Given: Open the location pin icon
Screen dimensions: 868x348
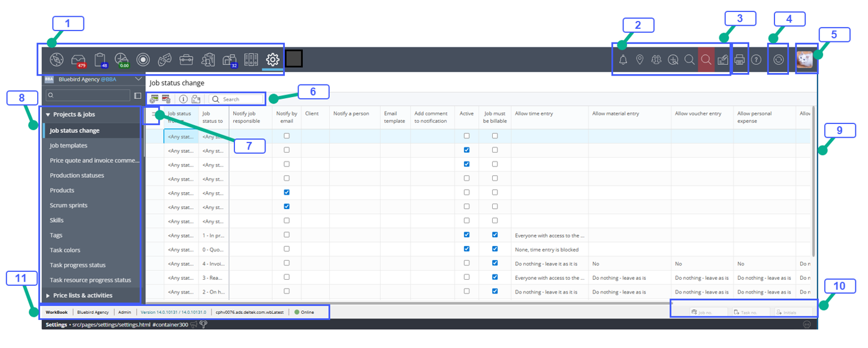Looking at the screenshot, I should pos(640,59).
